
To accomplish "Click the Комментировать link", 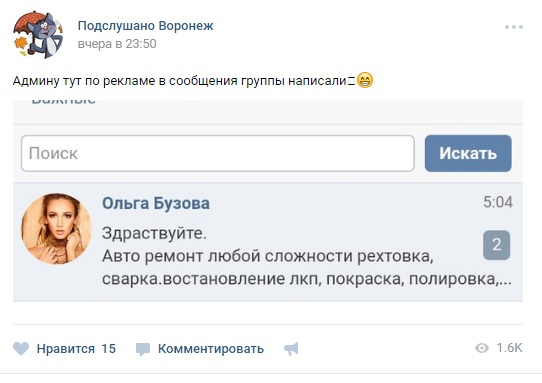I will pyautogui.click(x=211, y=349).
